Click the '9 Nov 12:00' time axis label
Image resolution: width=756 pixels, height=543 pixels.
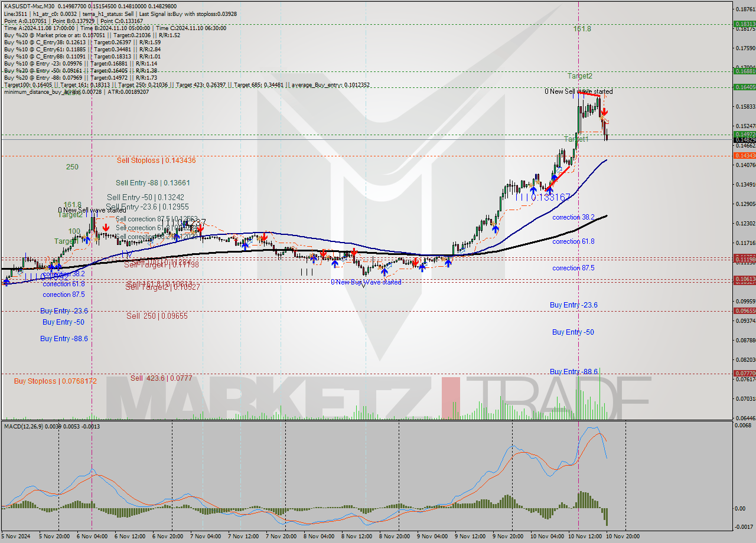tap(471, 537)
